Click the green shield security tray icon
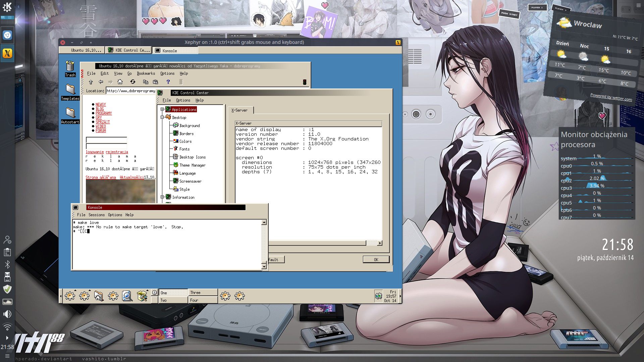 [7, 289]
